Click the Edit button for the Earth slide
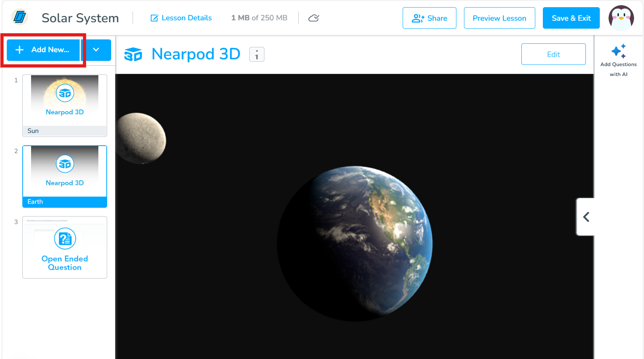This screenshot has height=359, width=644. point(553,54)
